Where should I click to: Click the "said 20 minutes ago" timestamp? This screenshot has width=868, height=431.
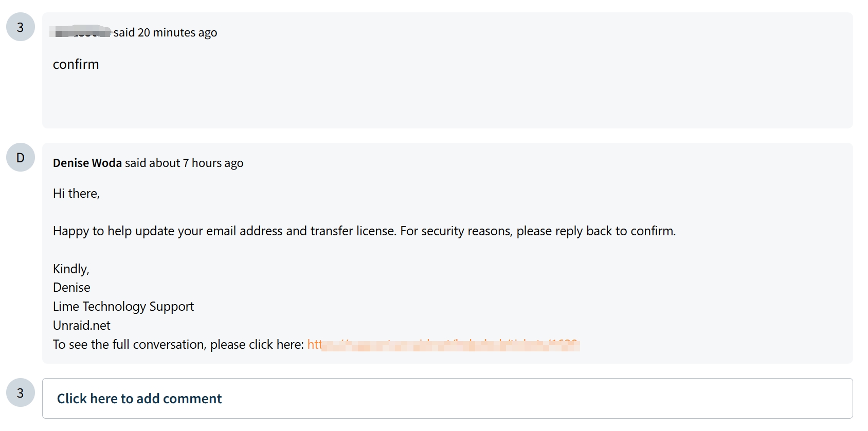pyautogui.click(x=165, y=32)
